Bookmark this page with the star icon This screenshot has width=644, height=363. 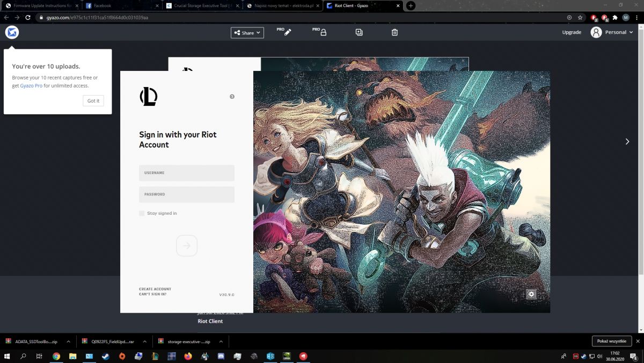pyautogui.click(x=580, y=17)
